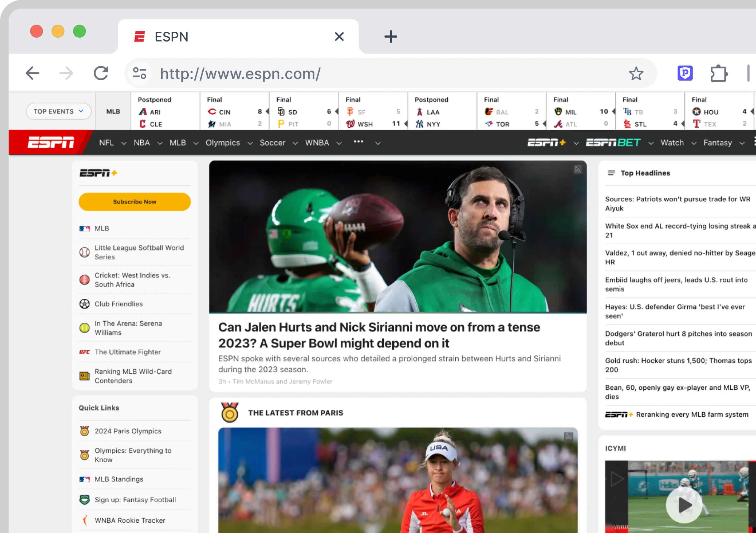
Task: Bookmark this page with the star icon
Action: (636, 73)
